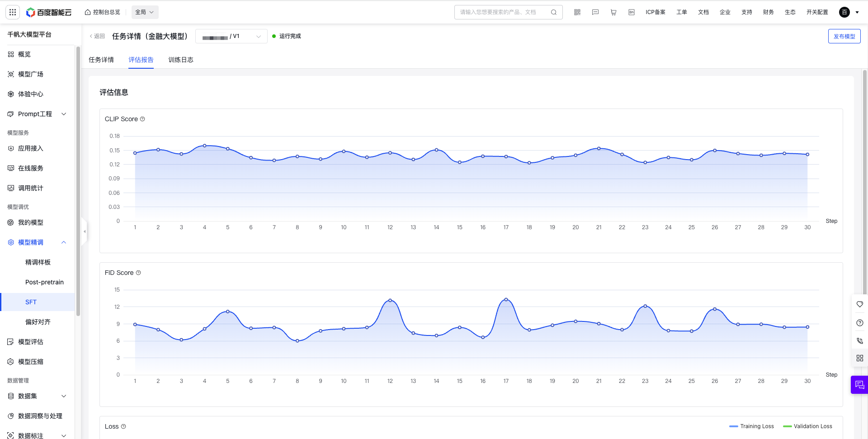Open 企业 in top bar
Screen dimensions: 868x439
click(x=725, y=12)
